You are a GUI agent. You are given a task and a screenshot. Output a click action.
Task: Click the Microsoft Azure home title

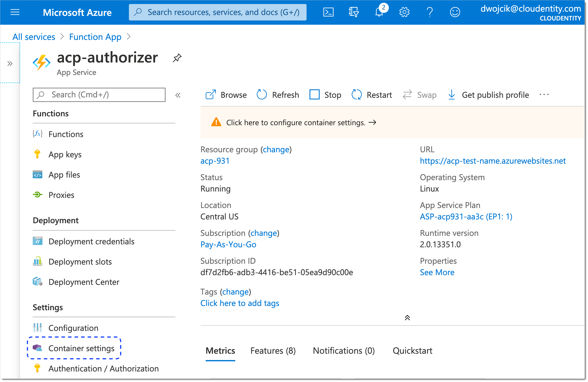[x=77, y=12]
